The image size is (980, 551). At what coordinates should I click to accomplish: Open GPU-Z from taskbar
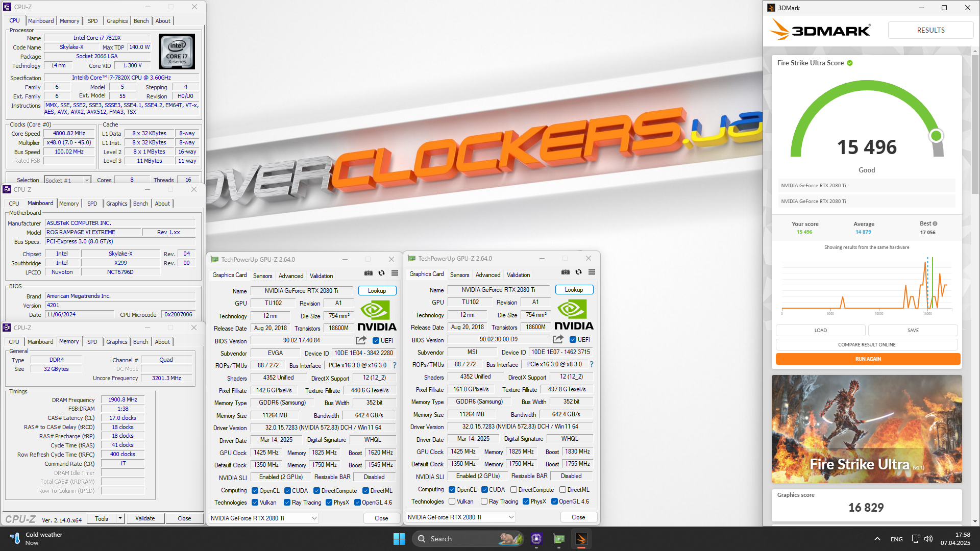tap(559, 539)
